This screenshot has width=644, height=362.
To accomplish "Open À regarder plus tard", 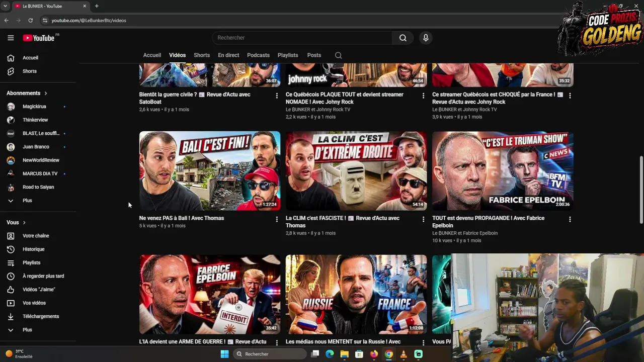I will click(x=43, y=276).
